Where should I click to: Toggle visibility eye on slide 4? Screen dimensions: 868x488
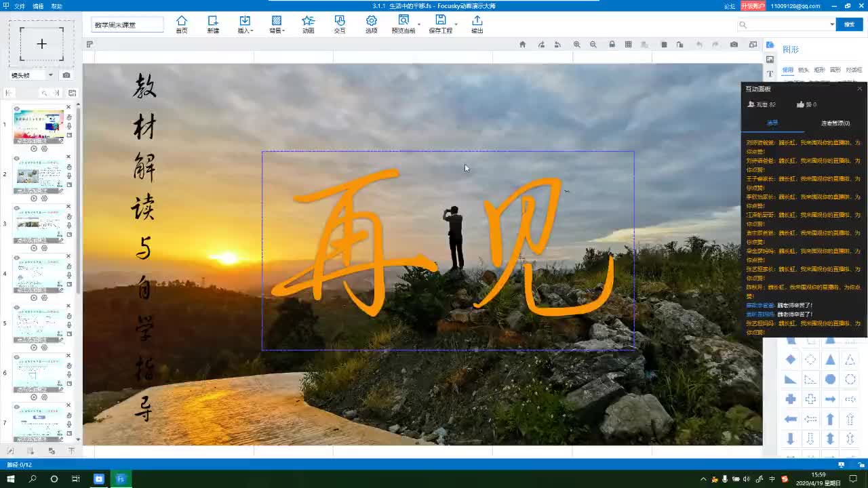coord(17,258)
